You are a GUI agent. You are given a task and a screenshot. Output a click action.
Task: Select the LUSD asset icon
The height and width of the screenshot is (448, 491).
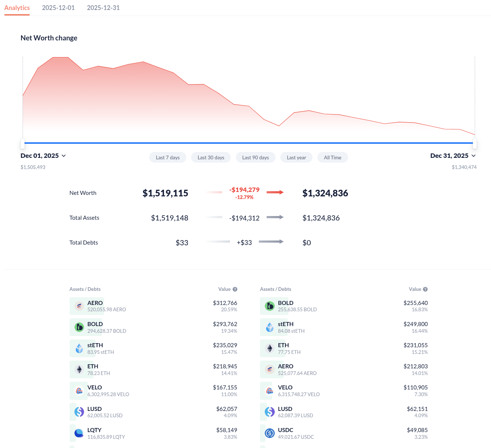(x=79, y=411)
